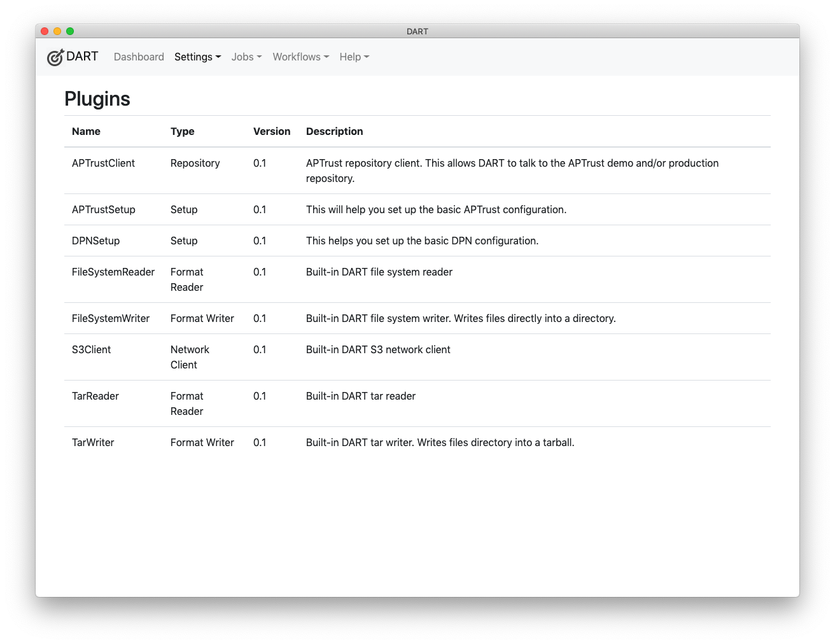Image resolution: width=835 pixels, height=644 pixels.
Task: Select the APTrustSetup plugin row
Action: coord(104,209)
